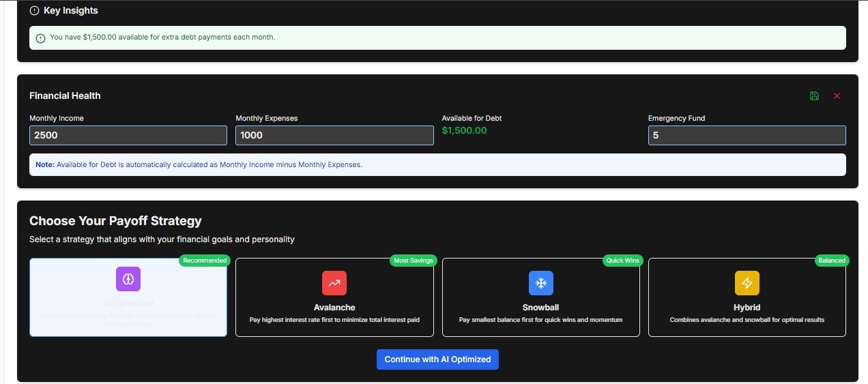Click the green info icon in insight banner
This screenshot has height=384, width=868.
[40, 38]
